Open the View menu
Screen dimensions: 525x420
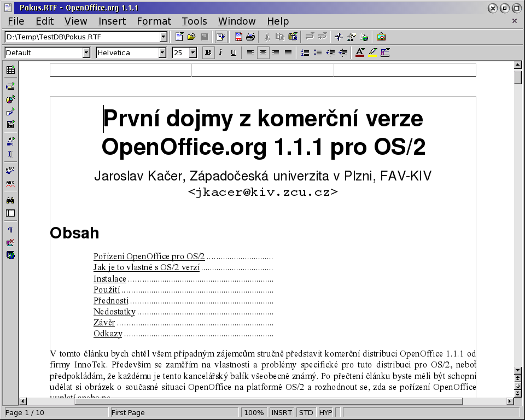(75, 21)
